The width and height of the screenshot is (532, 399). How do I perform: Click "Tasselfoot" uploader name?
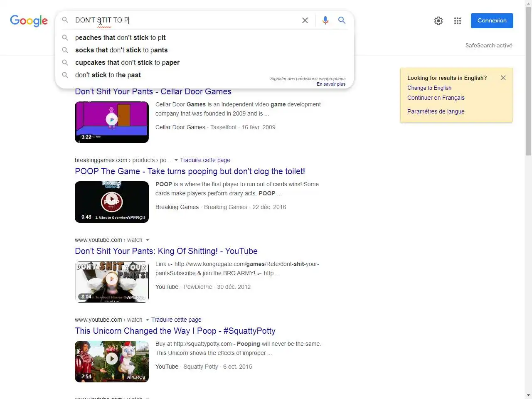(224, 127)
